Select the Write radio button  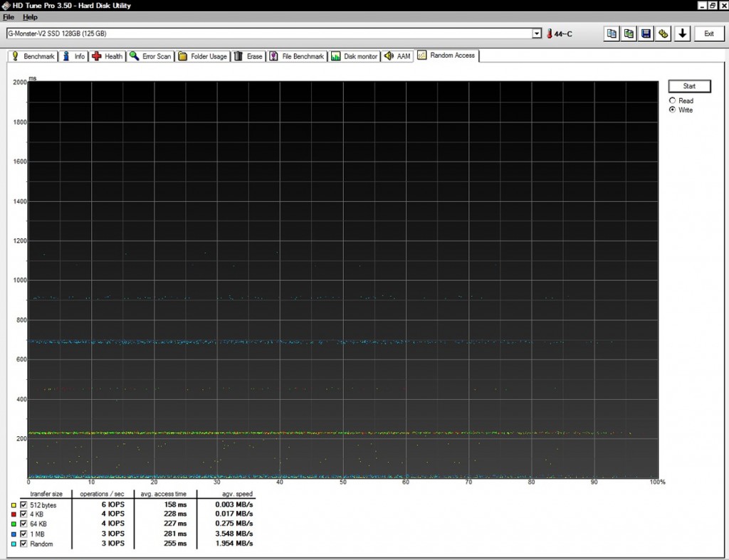point(672,110)
